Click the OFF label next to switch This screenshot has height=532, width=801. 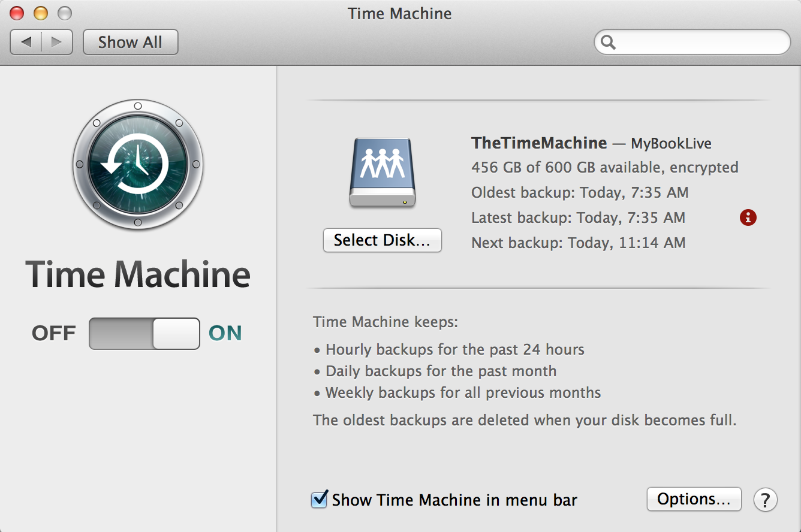[x=54, y=333]
